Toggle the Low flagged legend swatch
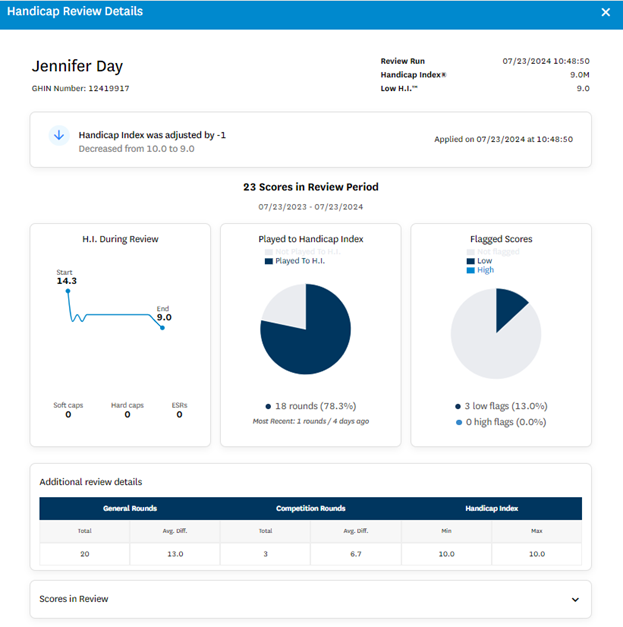This screenshot has width=623, height=627. 470,261
